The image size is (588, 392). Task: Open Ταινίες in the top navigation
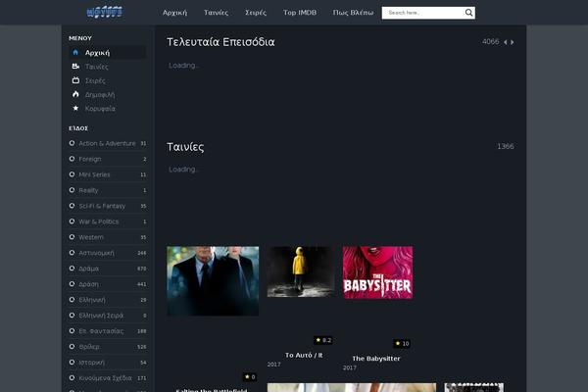[x=216, y=13]
